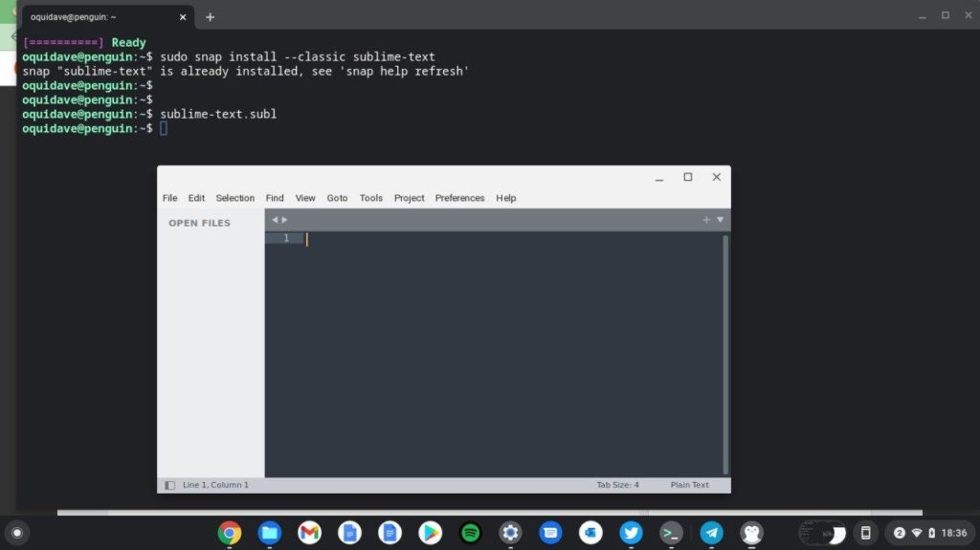Image resolution: width=980 pixels, height=550 pixels.
Task: Click the Wi-Fi icon in system tray
Action: 916,533
